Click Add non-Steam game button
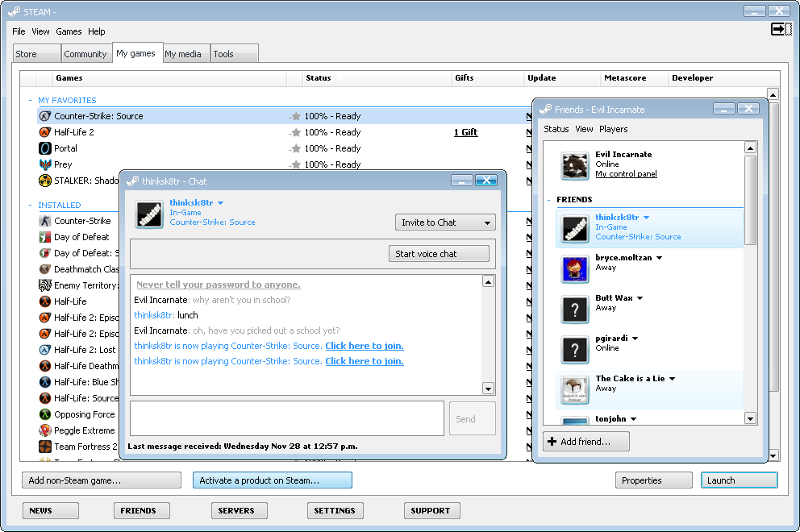 102,480
